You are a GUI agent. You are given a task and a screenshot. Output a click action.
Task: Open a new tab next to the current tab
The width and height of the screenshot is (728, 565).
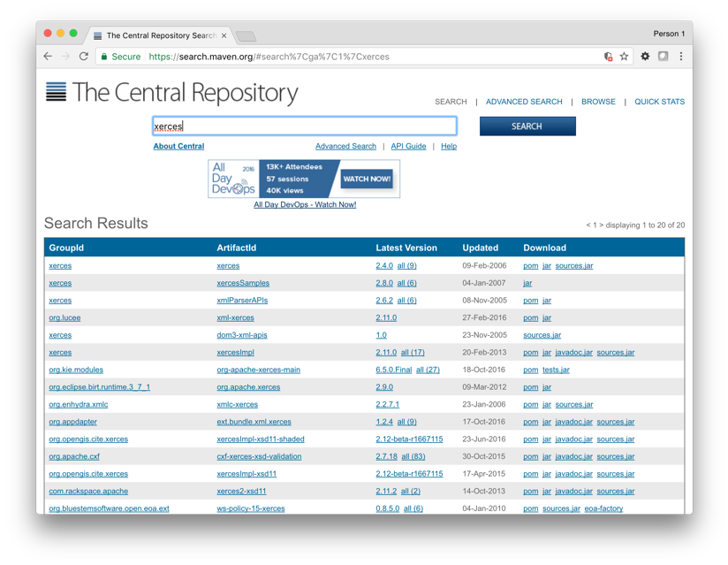[246, 36]
